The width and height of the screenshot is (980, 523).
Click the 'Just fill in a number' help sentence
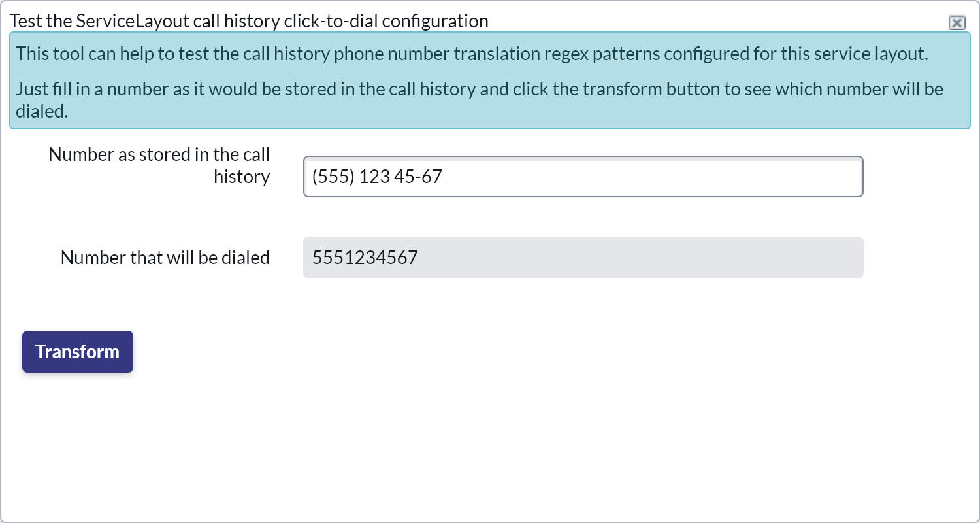click(x=480, y=89)
